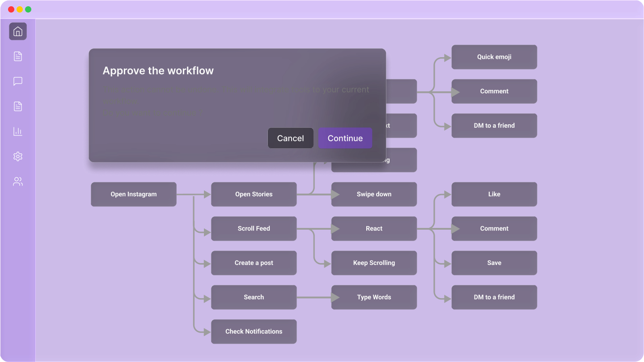Maximize the window with the green button
The width and height of the screenshot is (644, 362).
pyautogui.click(x=28, y=9)
